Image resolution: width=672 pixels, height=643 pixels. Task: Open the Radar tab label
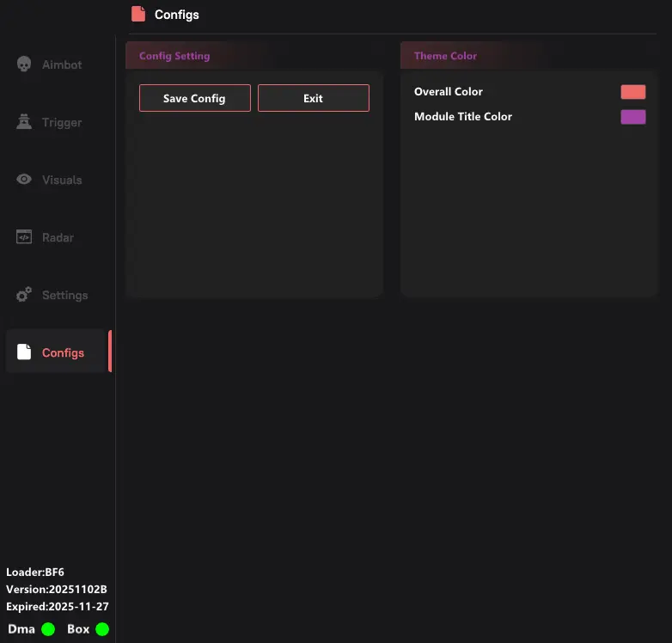click(58, 237)
